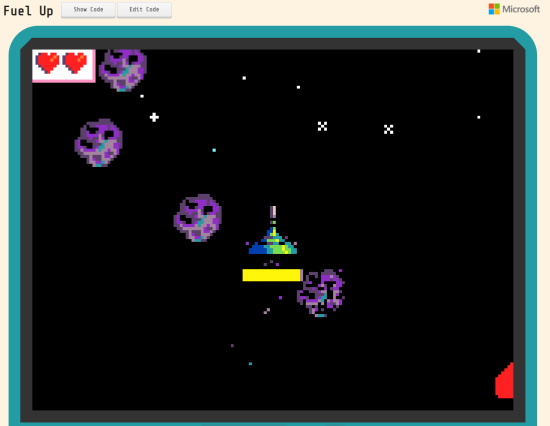The height and width of the screenshot is (426, 550).
Task: Click the cyan star dot above the asteroid
Action: (x=214, y=150)
